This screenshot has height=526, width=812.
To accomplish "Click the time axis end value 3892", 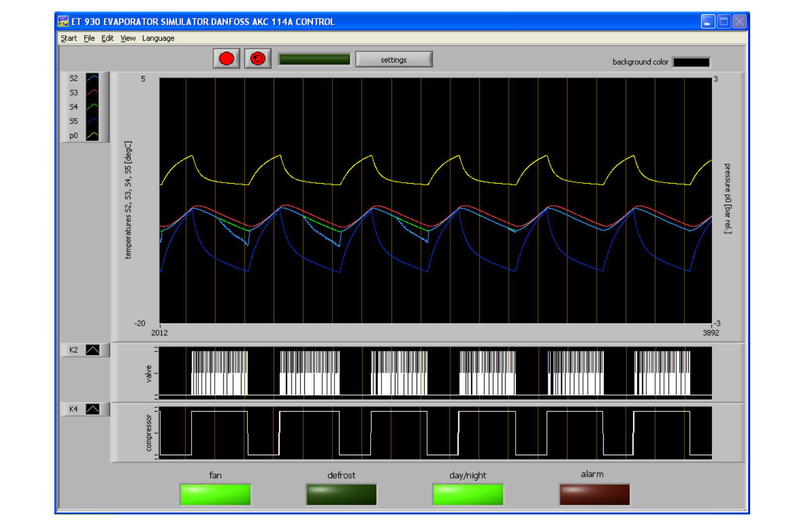I will point(711,333).
